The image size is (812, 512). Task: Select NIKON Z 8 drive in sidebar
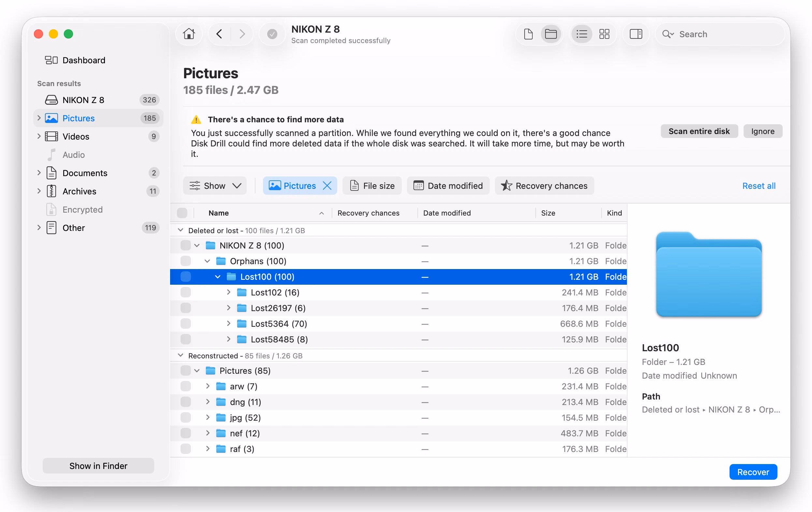tap(98, 100)
